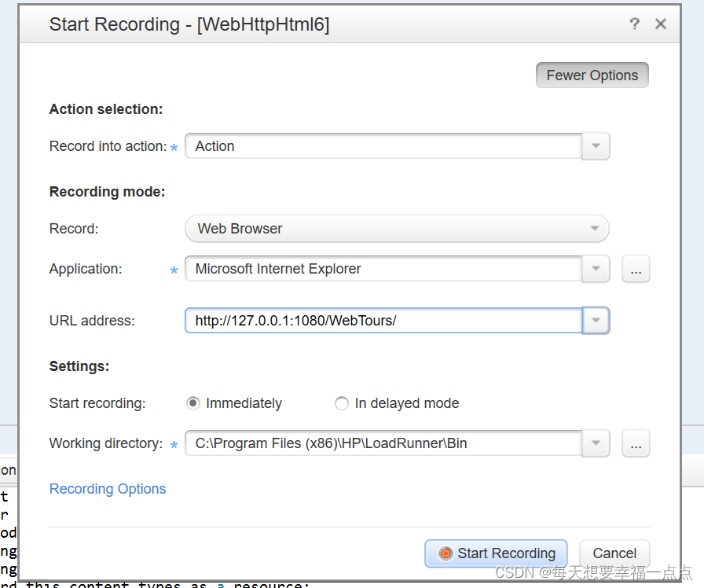Expand the Record into action dropdown arrow
Image resolution: width=704 pixels, height=588 pixels.
click(x=596, y=146)
